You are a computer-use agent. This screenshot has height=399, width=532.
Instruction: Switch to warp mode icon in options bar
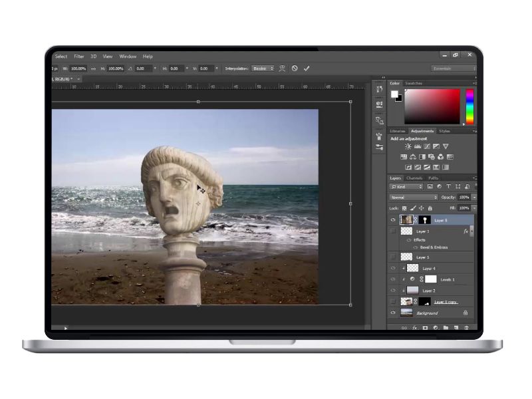click(x=283, y=68)
